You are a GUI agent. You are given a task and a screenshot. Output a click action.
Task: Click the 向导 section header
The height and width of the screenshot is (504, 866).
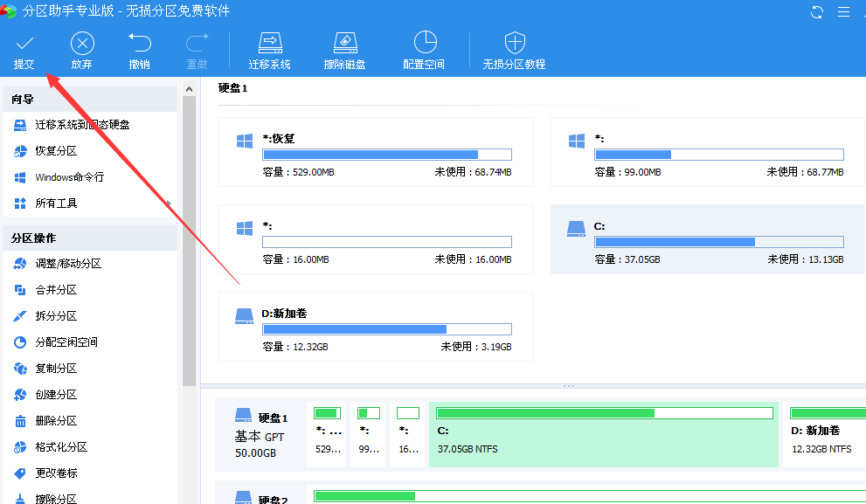[91, 100]
